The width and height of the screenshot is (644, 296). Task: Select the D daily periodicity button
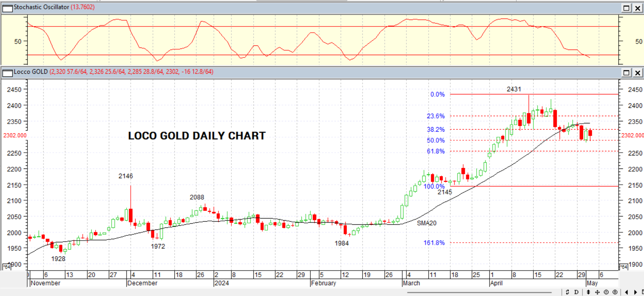[576, 292]
